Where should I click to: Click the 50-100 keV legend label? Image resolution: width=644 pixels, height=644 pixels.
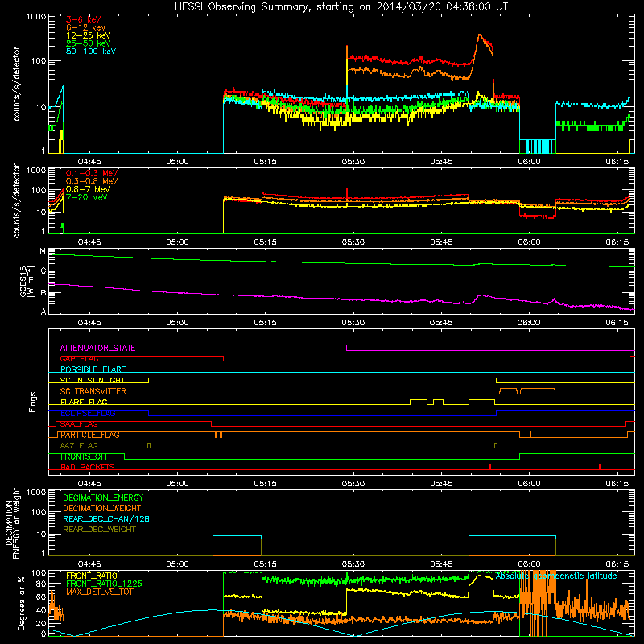[x=90, y=52]
